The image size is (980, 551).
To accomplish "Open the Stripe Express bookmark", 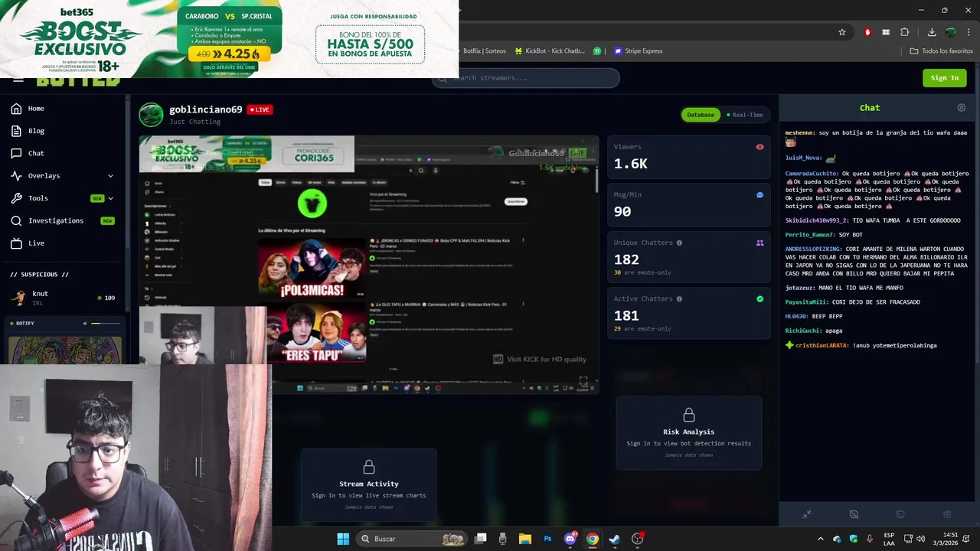I will coord(638,51).
